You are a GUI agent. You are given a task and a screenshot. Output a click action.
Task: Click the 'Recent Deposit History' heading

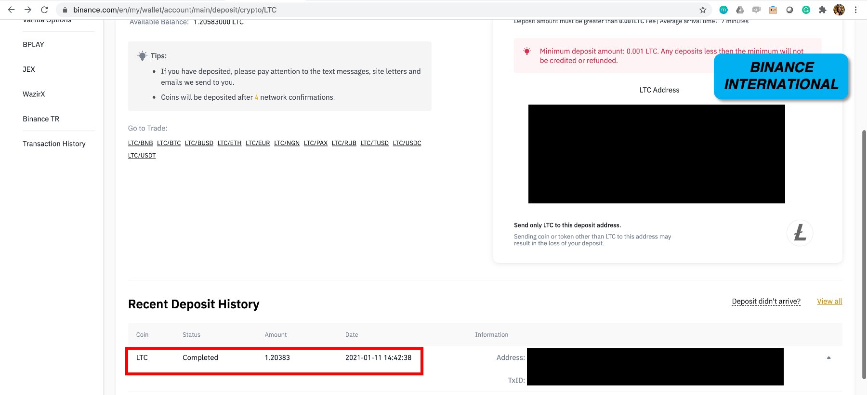194,304
